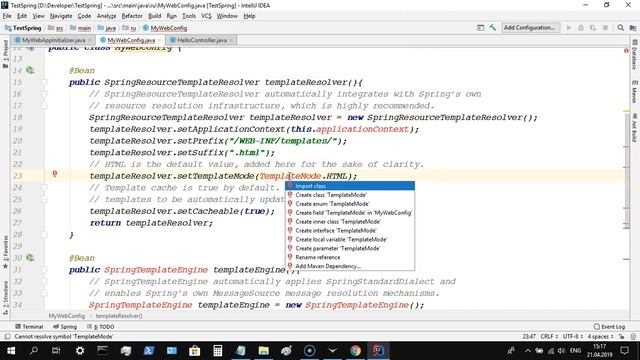Open the Terminal tool window button
Image resolution: width=640 pixels, height=360 pixels.
tap(29, 327)
